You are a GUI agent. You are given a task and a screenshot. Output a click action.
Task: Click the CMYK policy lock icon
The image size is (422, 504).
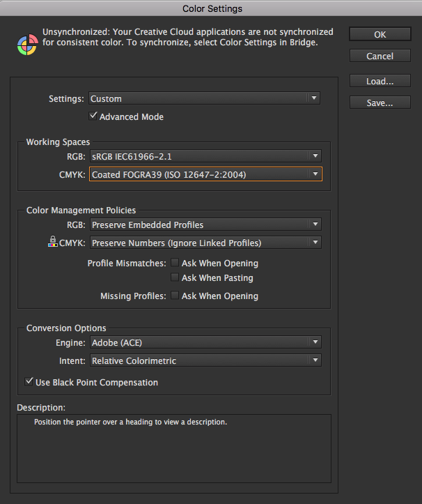click(x=53, y=241)
